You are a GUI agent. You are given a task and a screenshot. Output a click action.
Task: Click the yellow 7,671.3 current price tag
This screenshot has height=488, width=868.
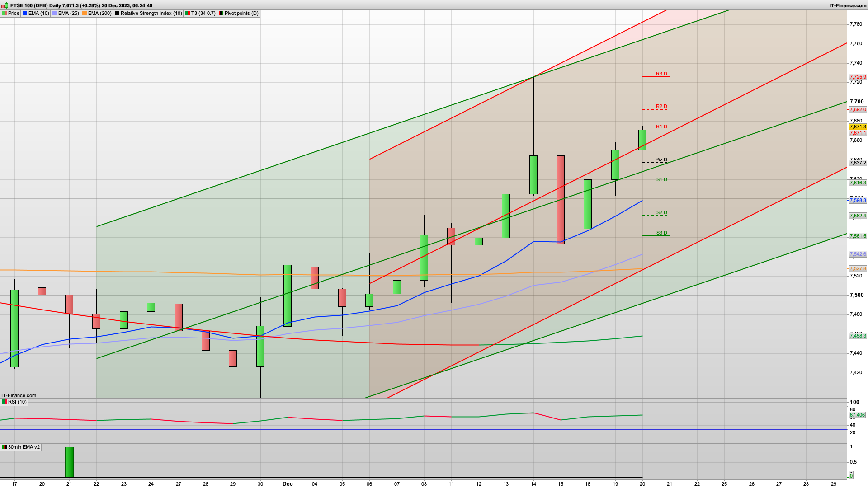point(858,127)
